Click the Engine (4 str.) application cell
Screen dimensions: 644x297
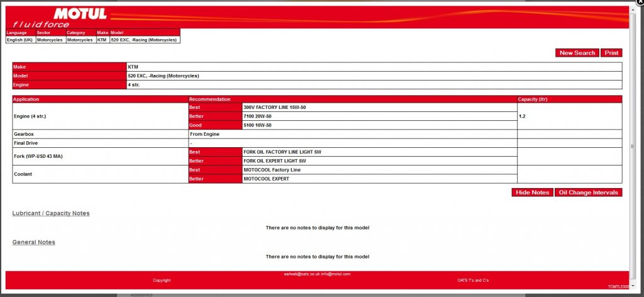click(100, 116)
